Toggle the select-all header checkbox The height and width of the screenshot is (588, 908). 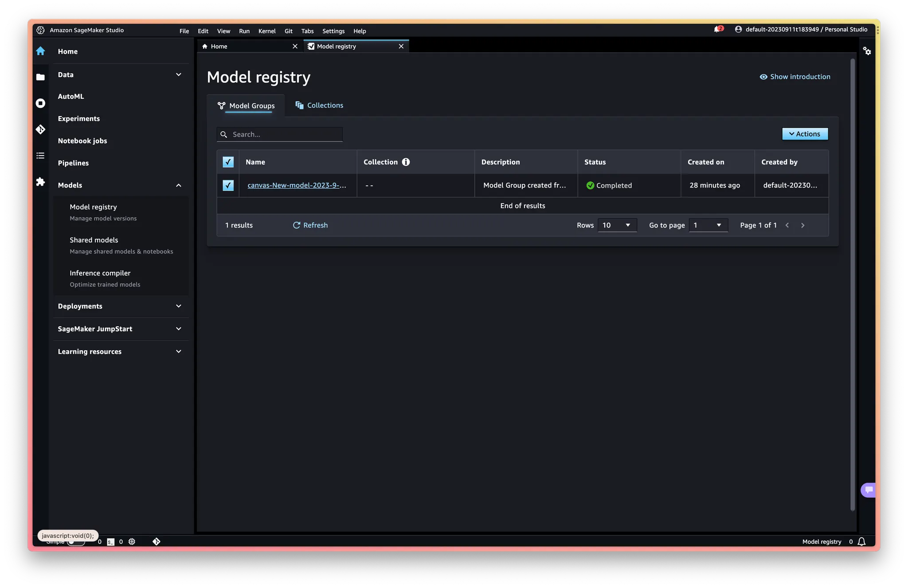click(228, 162)
